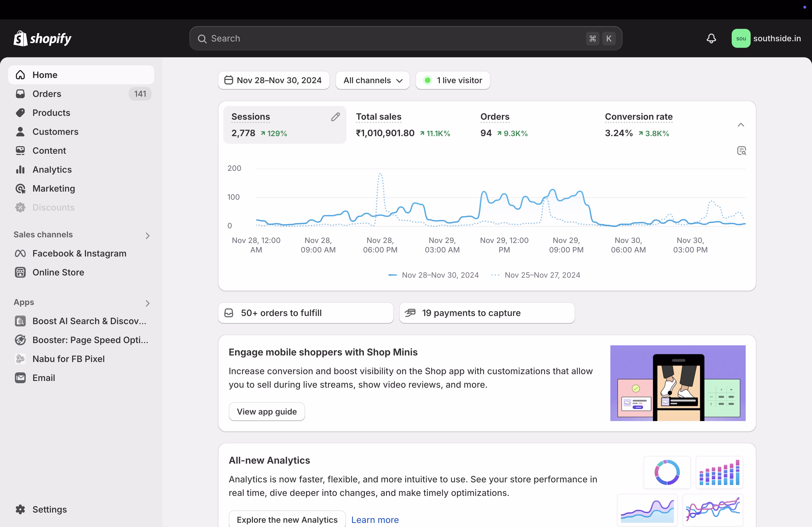The width and height of the screenshot is (812, 527).
Task: Expand the Apps section
Action: [x=147, y=303]
